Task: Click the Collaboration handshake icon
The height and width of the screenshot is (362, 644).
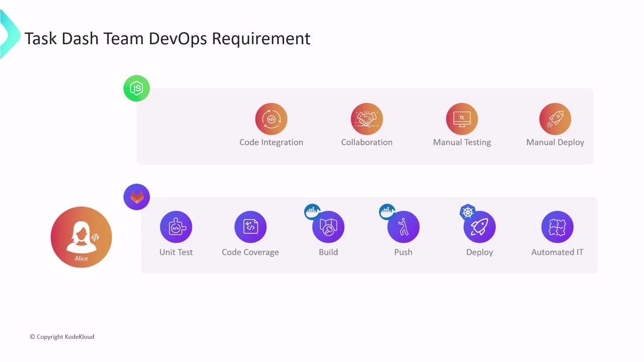Action: [367, 119]
